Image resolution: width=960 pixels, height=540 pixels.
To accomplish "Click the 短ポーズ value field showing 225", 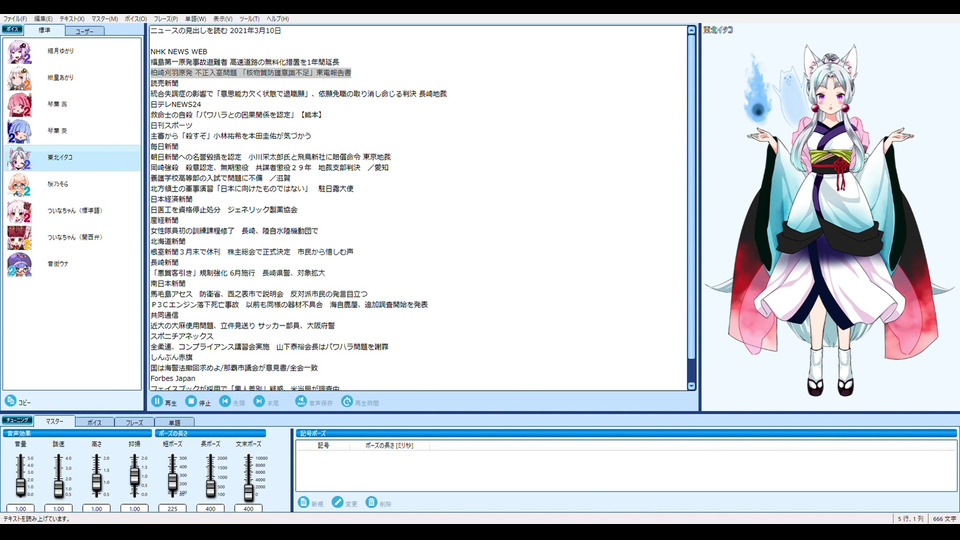I will [x=173, y=508].
